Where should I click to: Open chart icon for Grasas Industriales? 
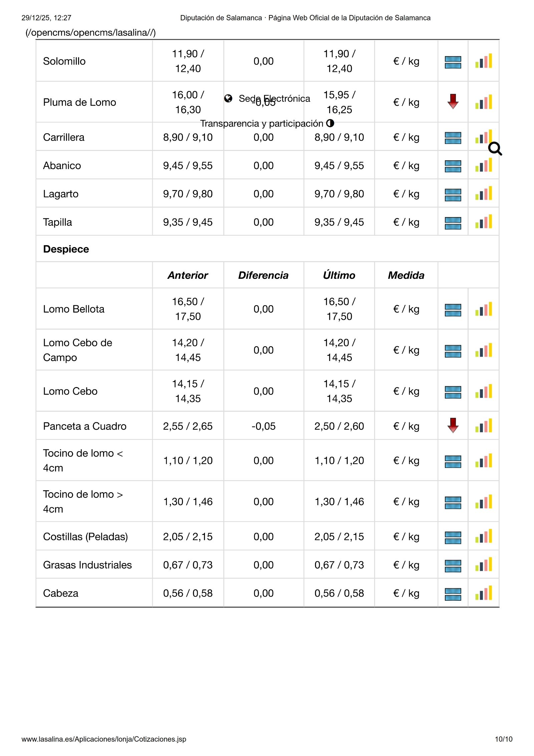484,565
